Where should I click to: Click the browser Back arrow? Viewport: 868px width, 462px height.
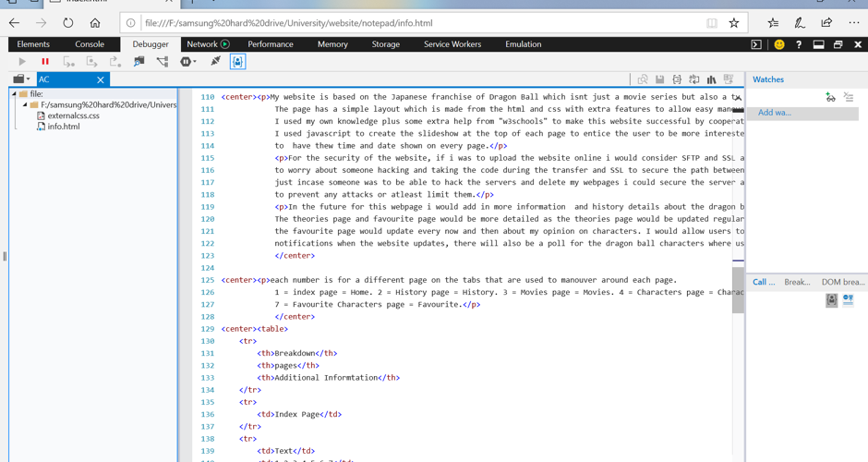point(15,23)
